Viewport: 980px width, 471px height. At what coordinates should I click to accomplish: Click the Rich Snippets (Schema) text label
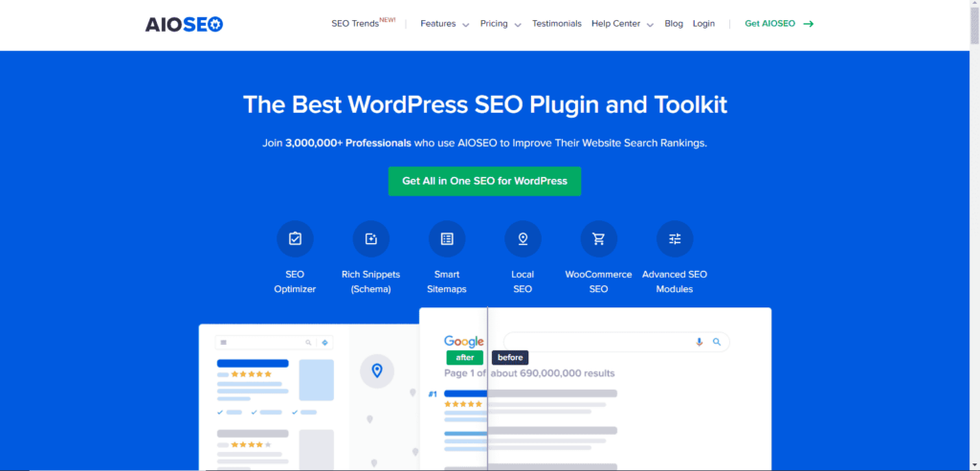tap(371, 281)
